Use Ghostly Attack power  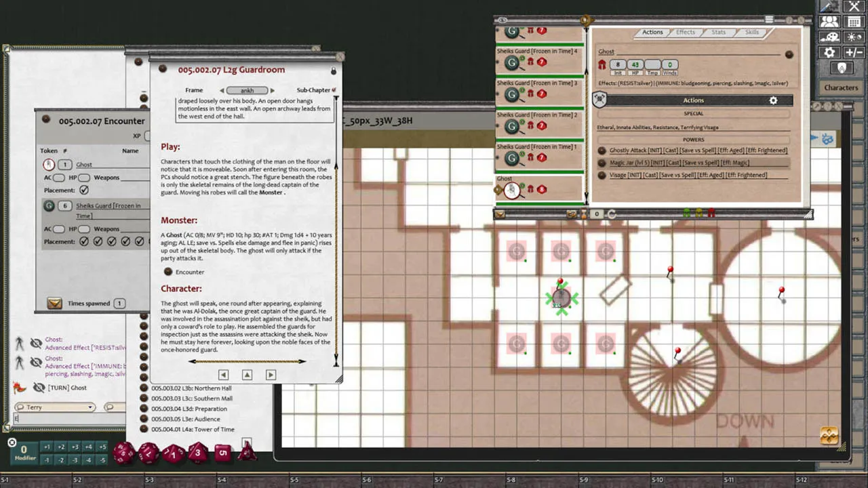602,150
